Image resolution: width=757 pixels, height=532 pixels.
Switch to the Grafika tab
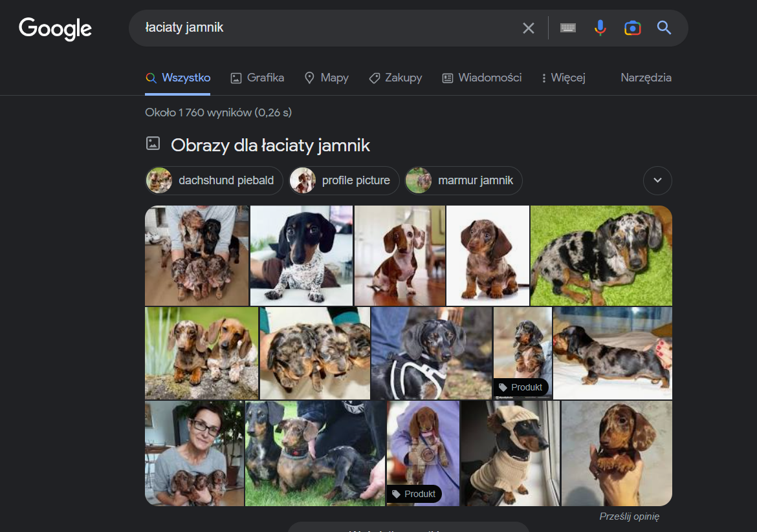click(x=258, y=78)
